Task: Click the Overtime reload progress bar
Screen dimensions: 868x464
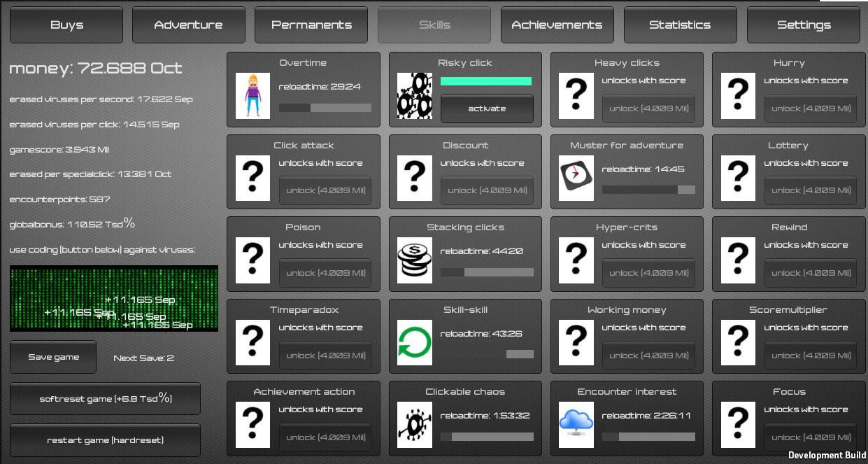Action: 325,108
